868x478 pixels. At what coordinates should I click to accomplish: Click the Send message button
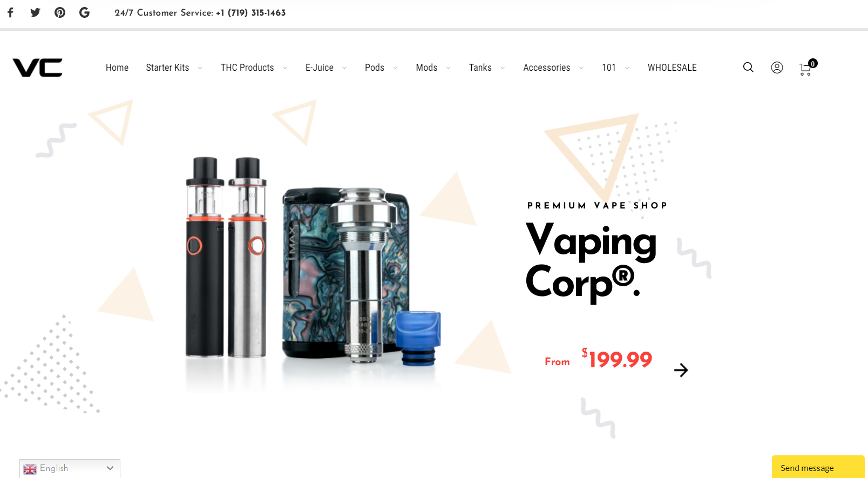click(x=818, y=467)
